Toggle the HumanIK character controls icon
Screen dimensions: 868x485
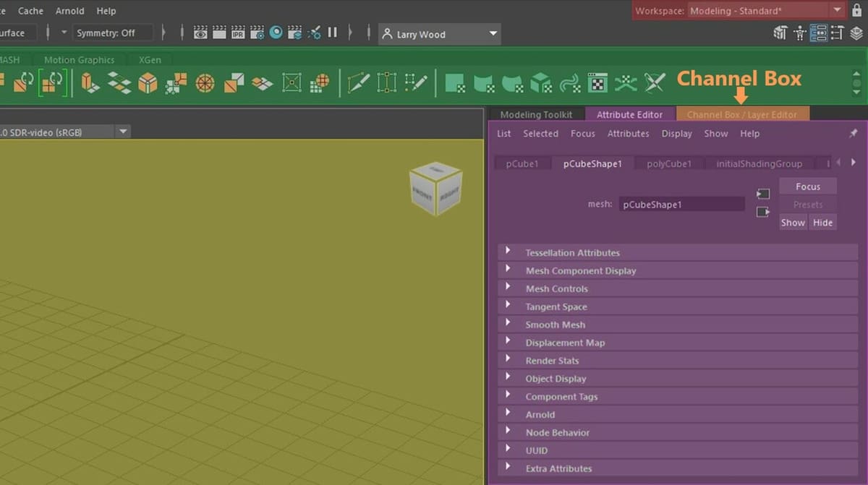[800, 33]
